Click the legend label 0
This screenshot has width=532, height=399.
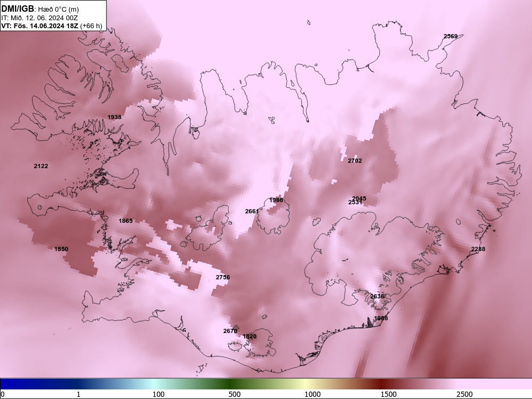point(3,394)
